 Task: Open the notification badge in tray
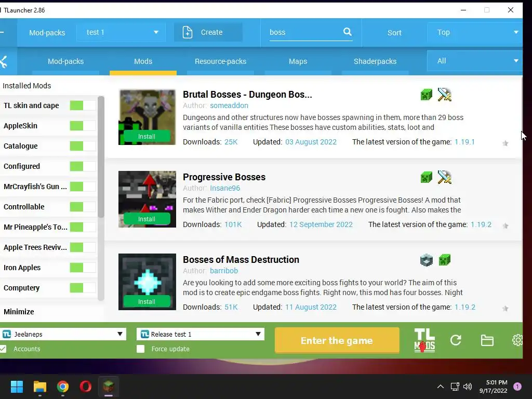[x=517, y=387]
